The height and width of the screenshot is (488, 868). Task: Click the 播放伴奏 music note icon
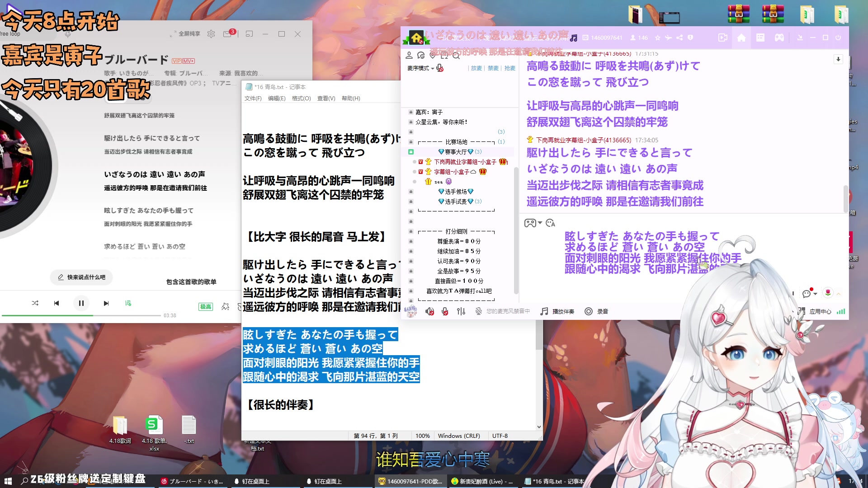point(544,311)
